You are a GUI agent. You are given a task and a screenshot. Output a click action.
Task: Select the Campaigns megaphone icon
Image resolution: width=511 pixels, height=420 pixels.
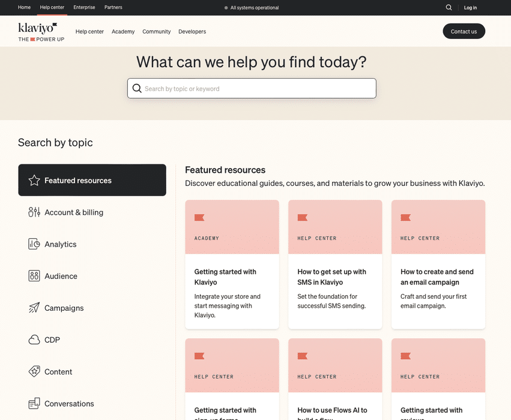[x=34, y=307]
